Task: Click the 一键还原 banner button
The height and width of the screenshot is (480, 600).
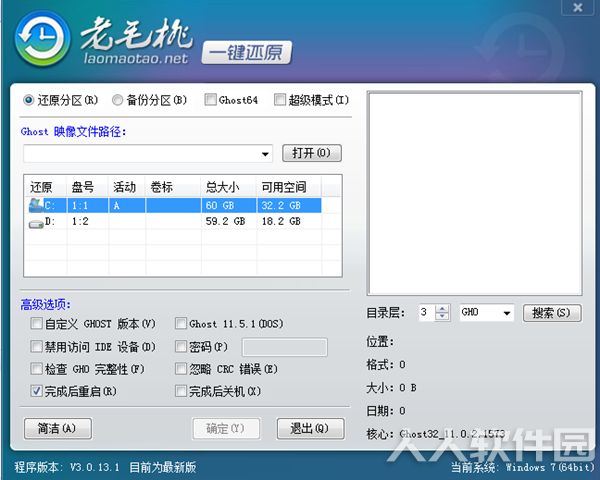Action: 246,53
